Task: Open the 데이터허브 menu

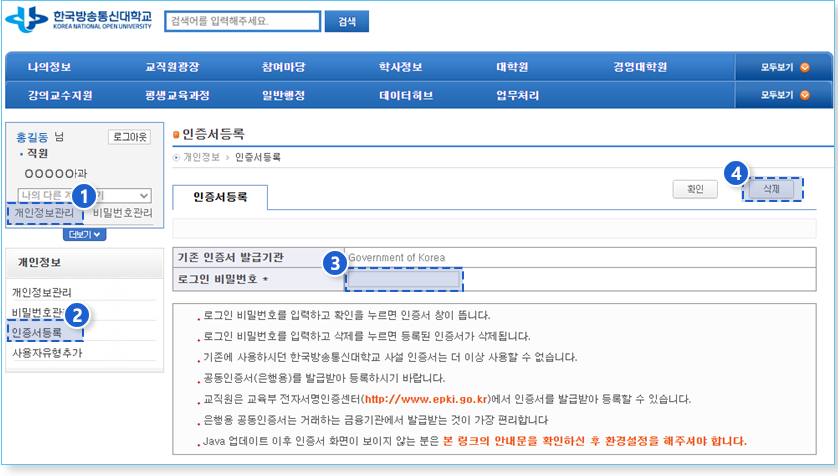Action: pyautogui.click(x=406, y=95)
